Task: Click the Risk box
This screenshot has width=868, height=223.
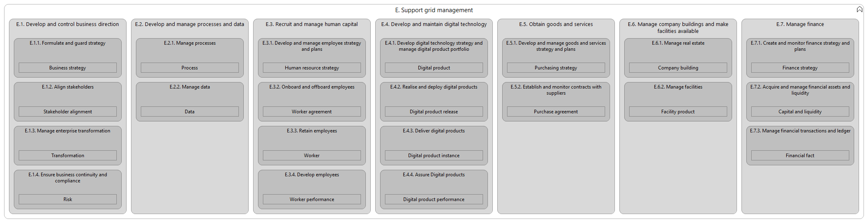Action: point(68,199)
